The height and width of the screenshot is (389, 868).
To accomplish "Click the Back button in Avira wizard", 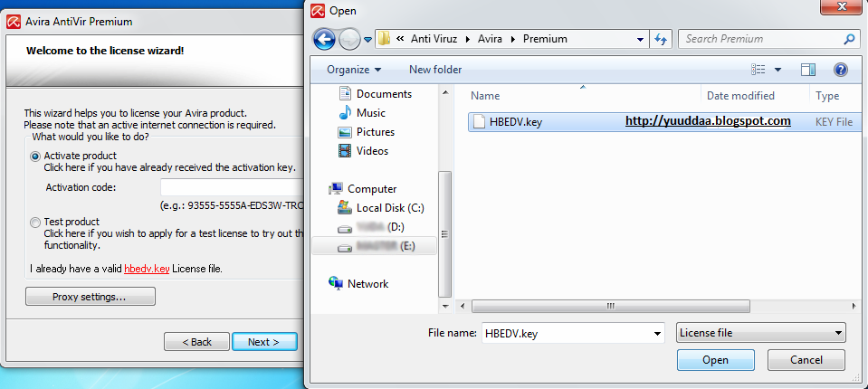I will (196, 342).
